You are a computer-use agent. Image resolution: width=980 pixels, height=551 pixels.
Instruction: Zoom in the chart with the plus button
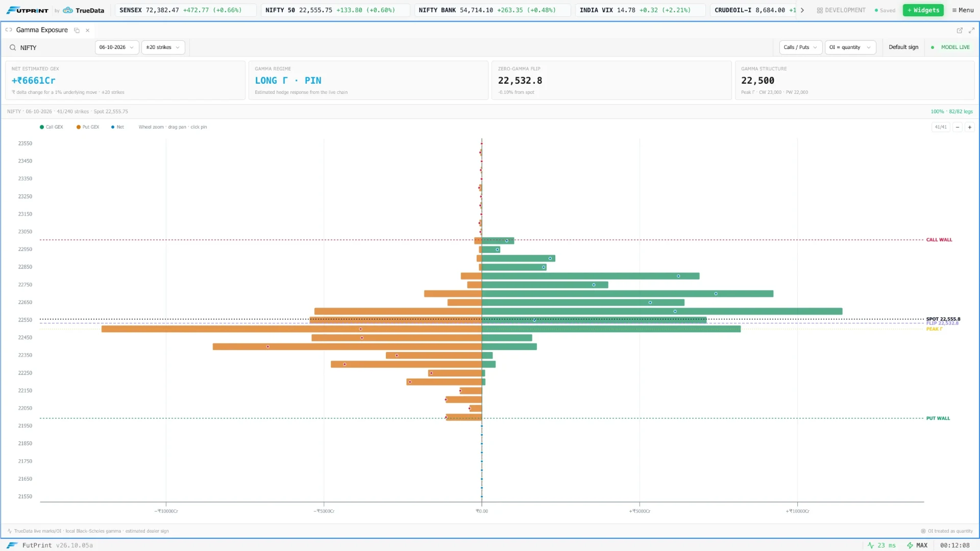(x=970, y=127)
